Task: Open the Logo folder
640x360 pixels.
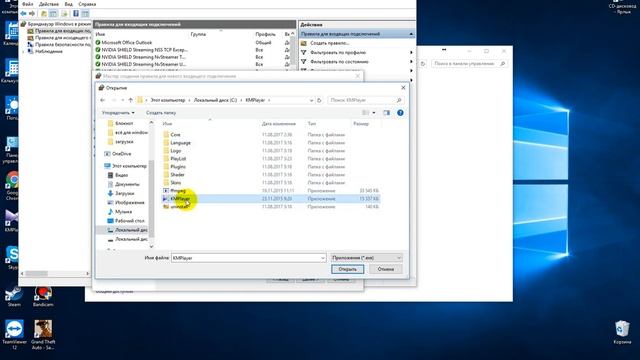Action: [176, 151]
